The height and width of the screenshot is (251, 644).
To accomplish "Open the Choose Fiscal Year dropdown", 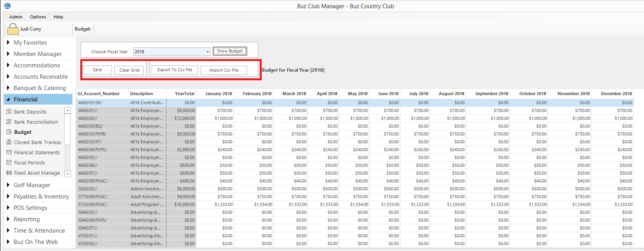I will pos(208,52).
